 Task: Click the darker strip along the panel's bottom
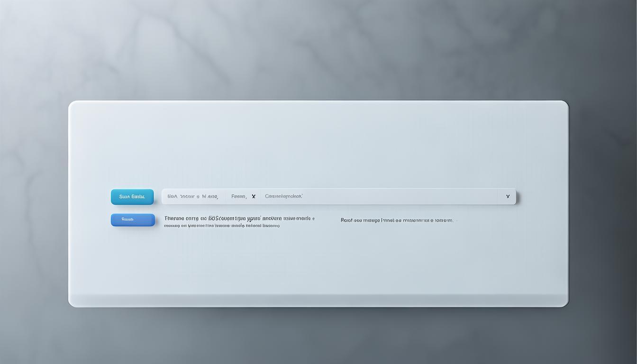tap(318, 300)
